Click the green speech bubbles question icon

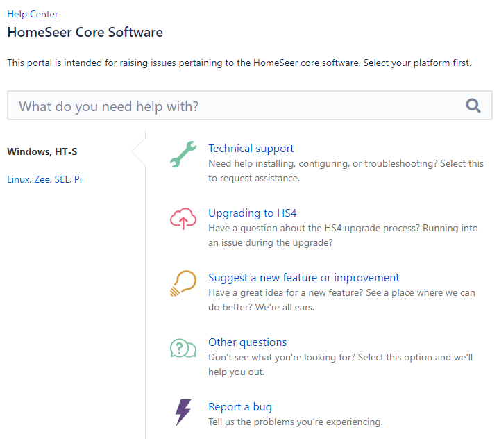[183, 348]
